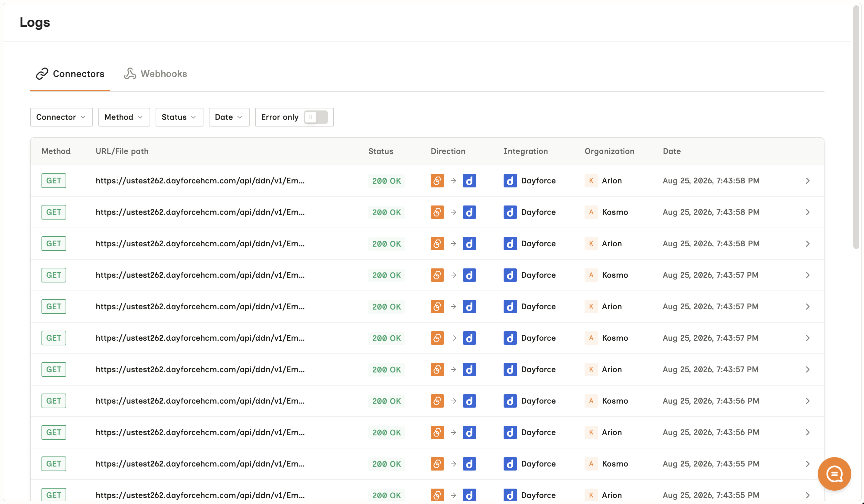The width and height of the screenshot is (864, 504).
Task: Click the Status column header
Action: point(380,151)
